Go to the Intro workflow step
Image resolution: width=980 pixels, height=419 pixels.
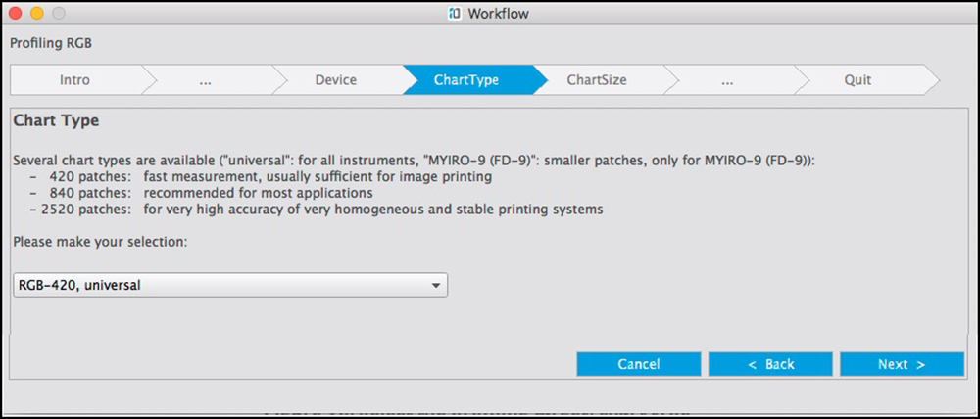[x=74, y=80]
